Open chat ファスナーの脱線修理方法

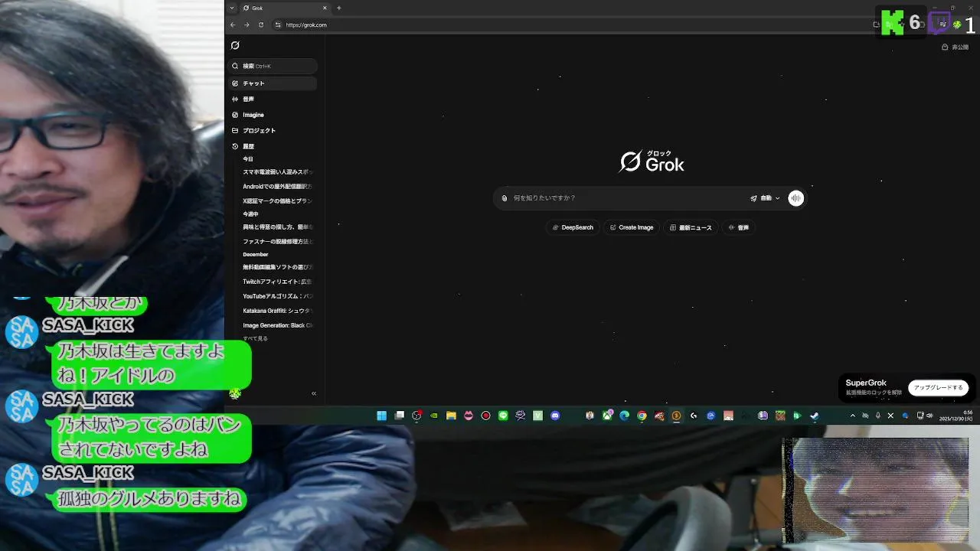tap(277, 241)
